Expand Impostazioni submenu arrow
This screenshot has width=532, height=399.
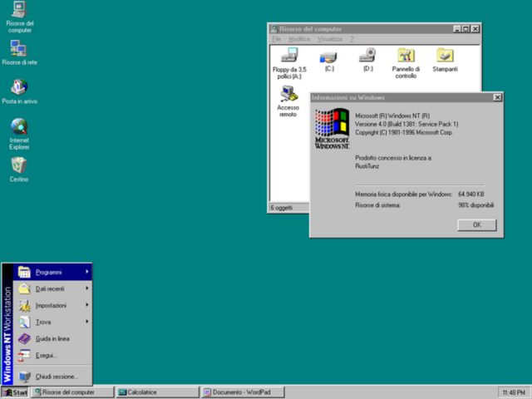click(87, 305)
